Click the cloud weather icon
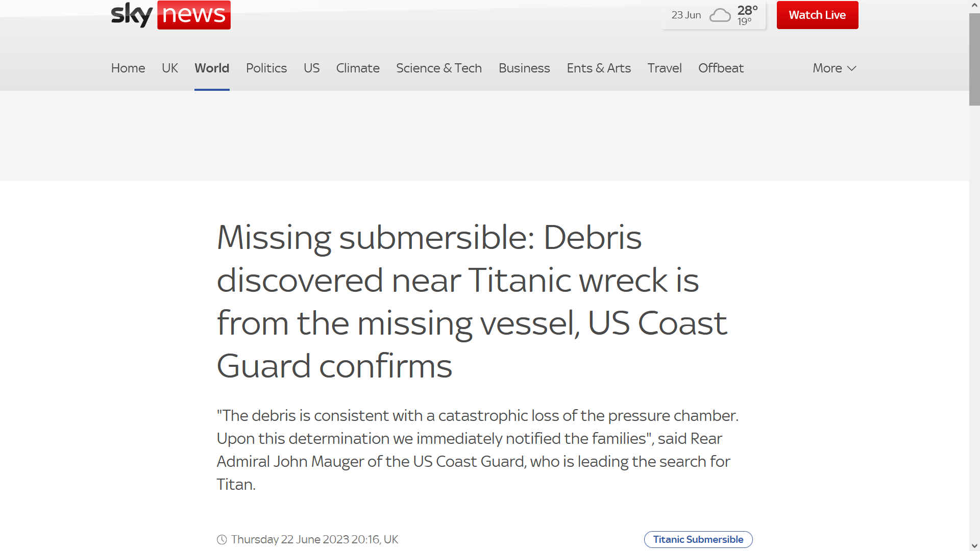 (x=720, y=15)
